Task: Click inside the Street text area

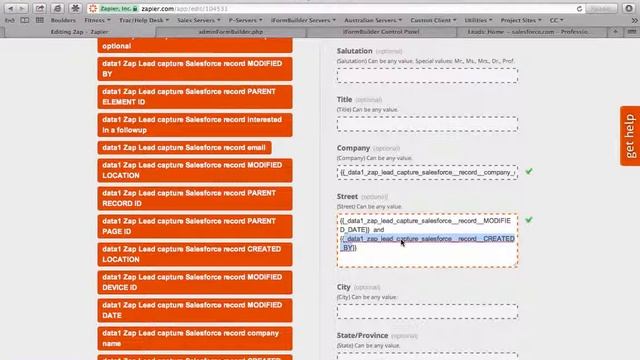Action: click(427, 240)
